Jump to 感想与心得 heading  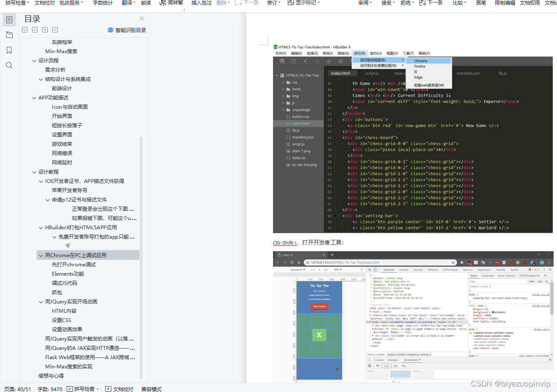click(51, 376)
